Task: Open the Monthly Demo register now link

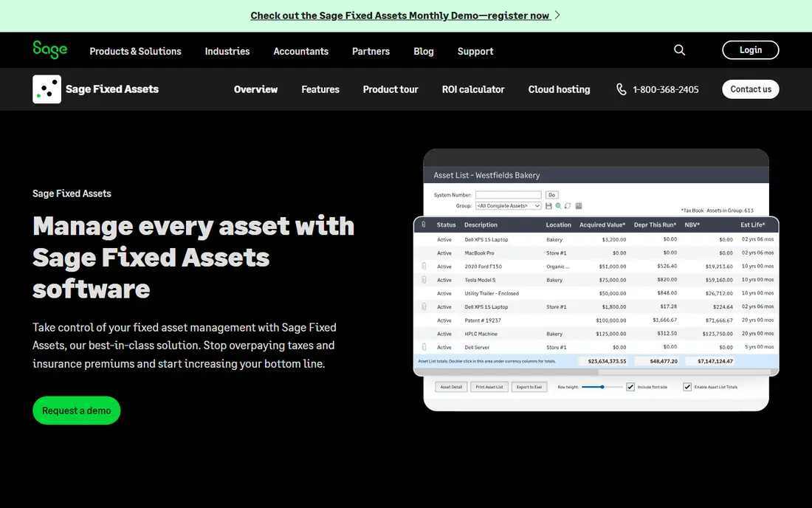Action: (400, 16)
